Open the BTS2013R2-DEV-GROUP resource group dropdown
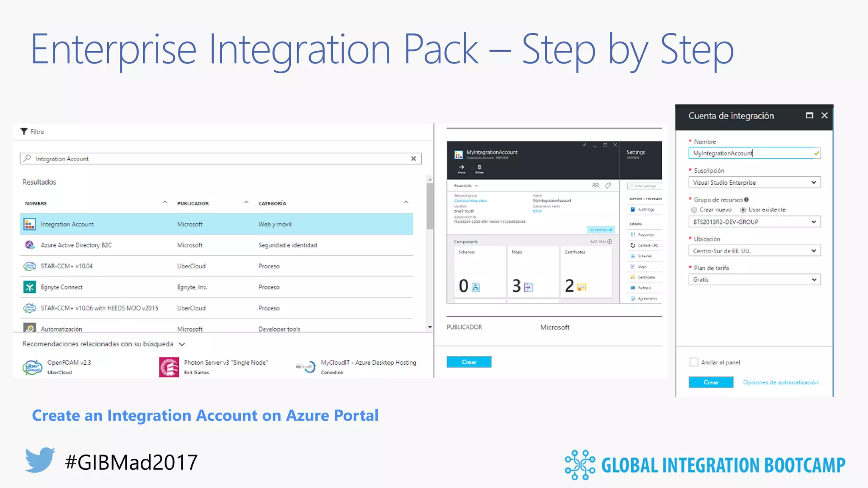The width and height of the screenshot is (868, 488). click(x=754, y=222)
